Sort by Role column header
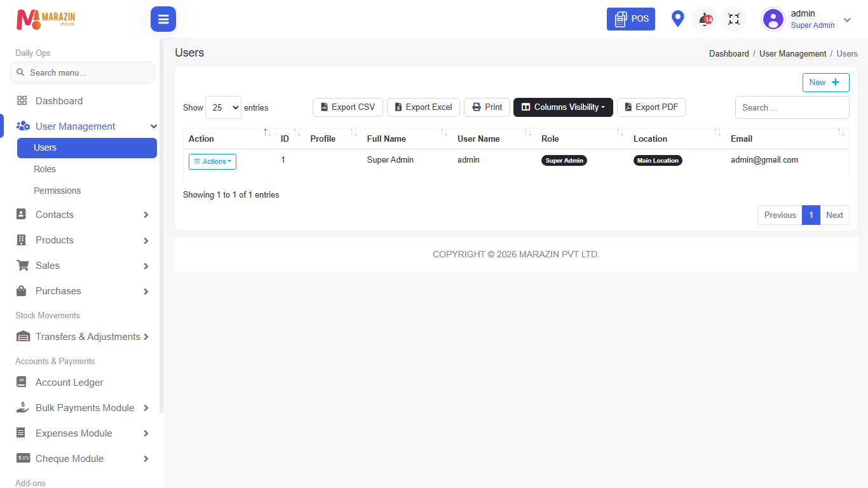 pos(581,139)
